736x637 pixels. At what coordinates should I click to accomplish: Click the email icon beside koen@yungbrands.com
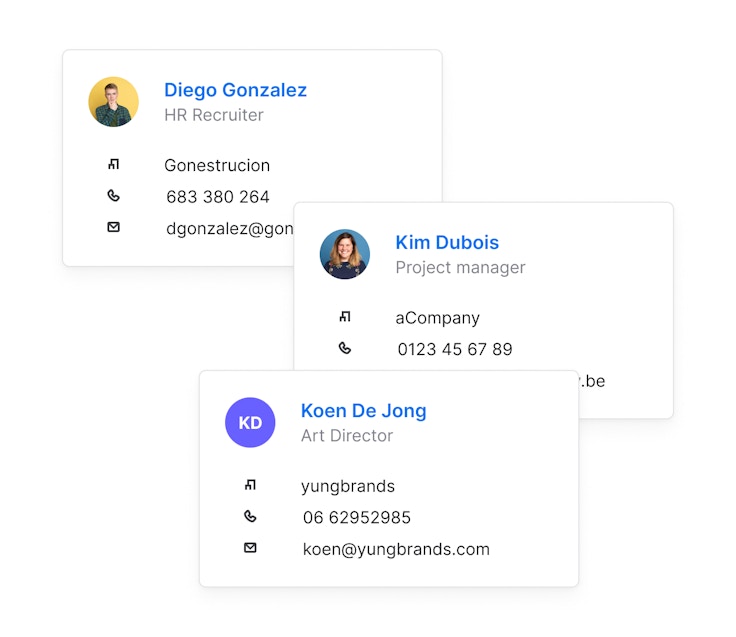point(250,548)
